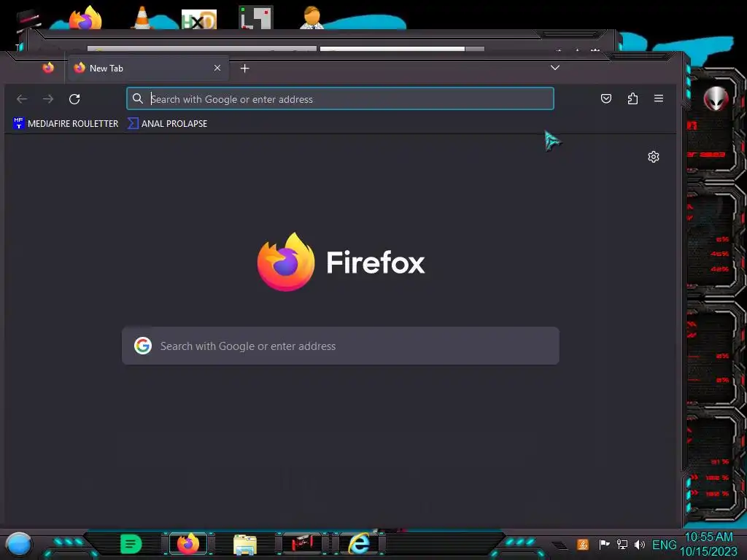Viewport: 747px width, 560px height.
Task: Open the VLC cone desktop icon
Action: [142, 17]
